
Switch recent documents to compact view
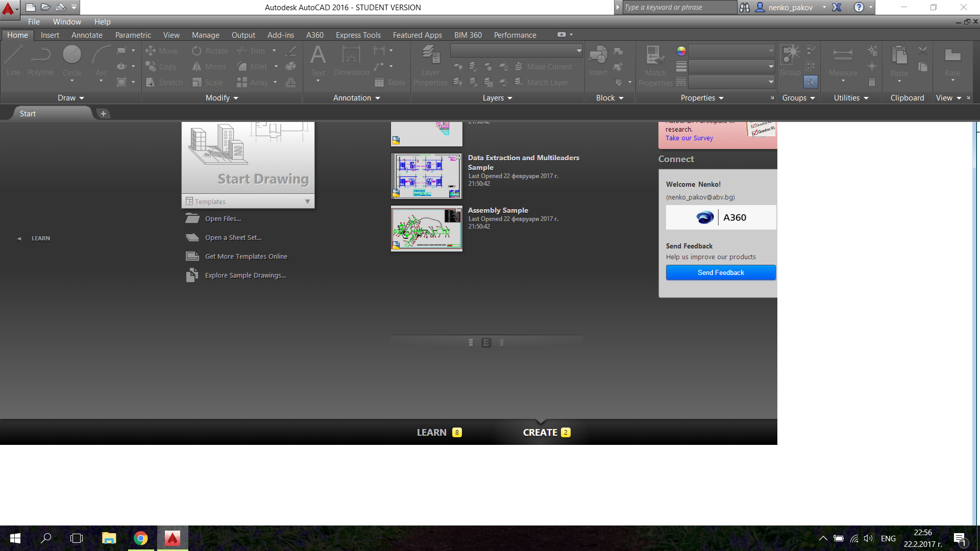coord(502,343)
